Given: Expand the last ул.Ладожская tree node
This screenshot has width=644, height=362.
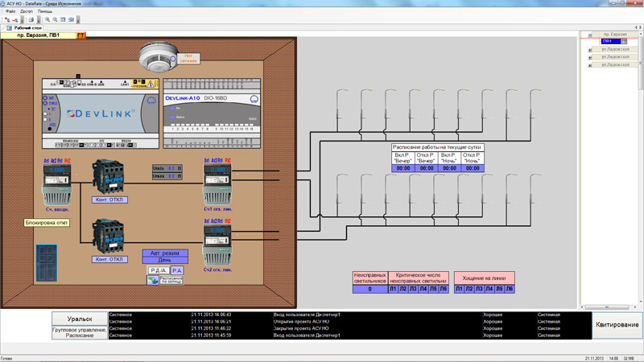Looking at the screenshot, I should click(x=590, y=65).
